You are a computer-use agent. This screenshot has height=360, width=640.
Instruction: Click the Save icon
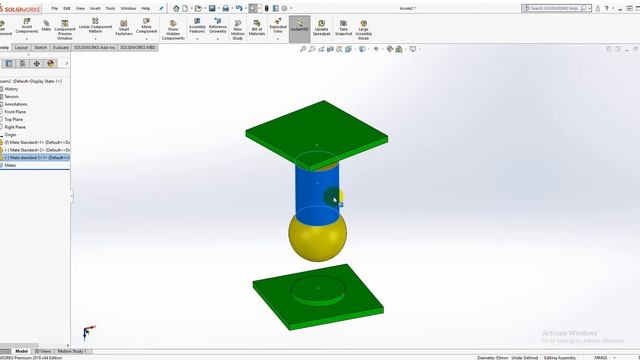tap(212, 8)
